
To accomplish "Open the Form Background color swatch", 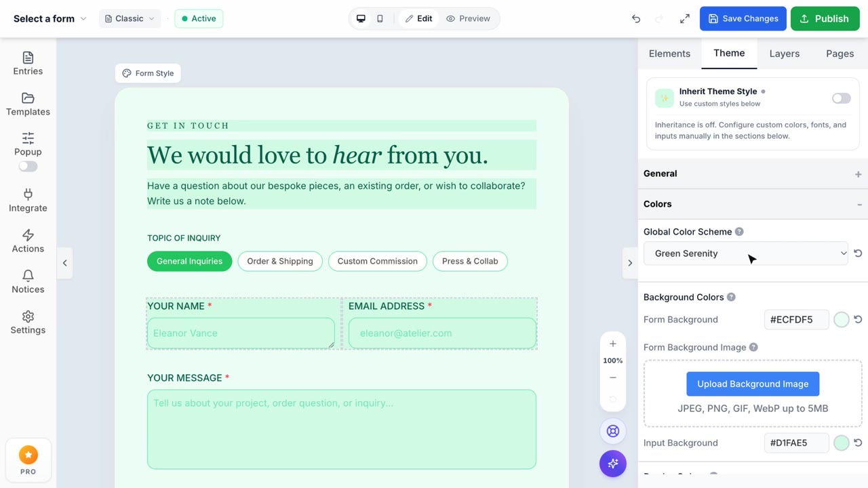I will coord(842,319).
